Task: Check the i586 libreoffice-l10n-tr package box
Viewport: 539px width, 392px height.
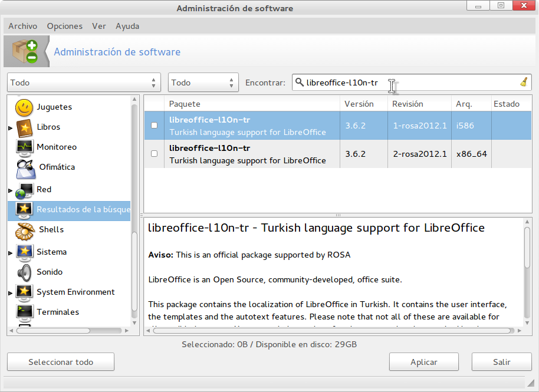Action: click(155, 126)
